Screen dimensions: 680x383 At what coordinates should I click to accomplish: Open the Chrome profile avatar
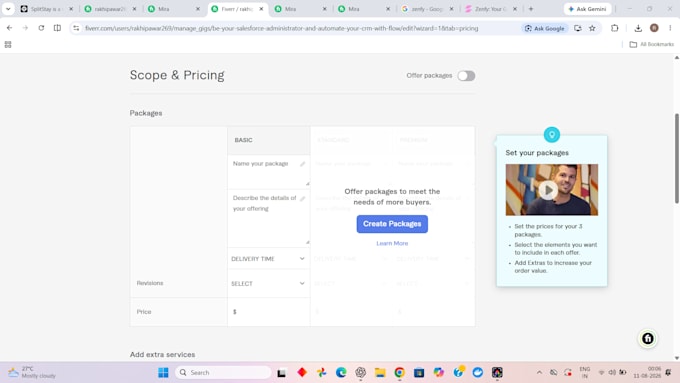(x=654, y=28)
